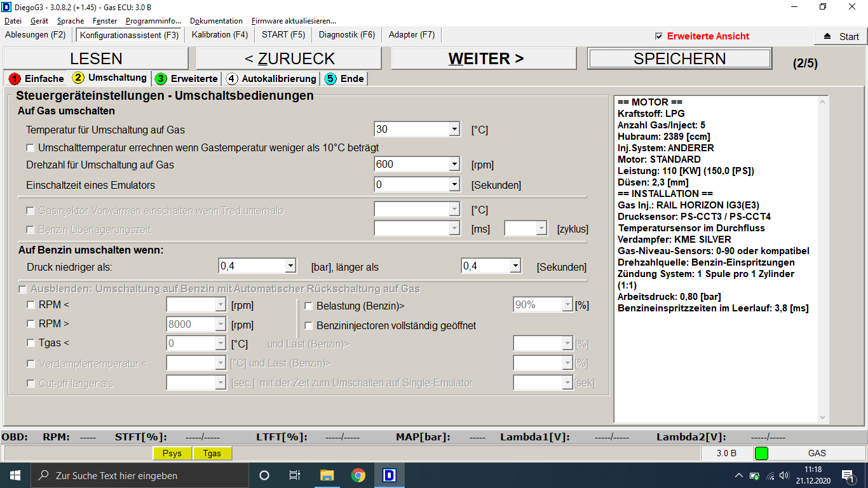Select Konfigurationsassistent (F3)
Screen dimensions: 868x488
[x=130, y=35]
